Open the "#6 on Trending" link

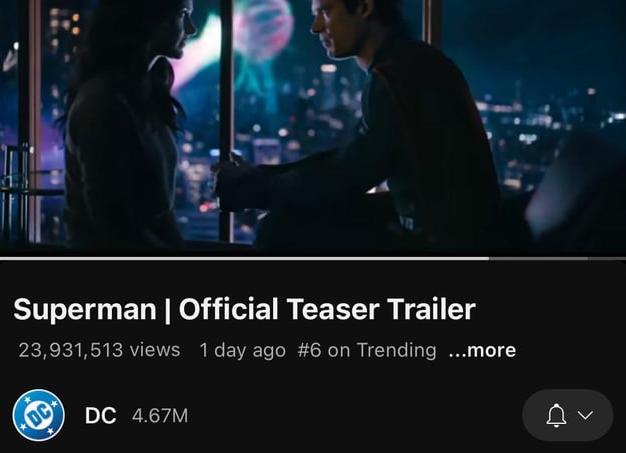[367, 350]
